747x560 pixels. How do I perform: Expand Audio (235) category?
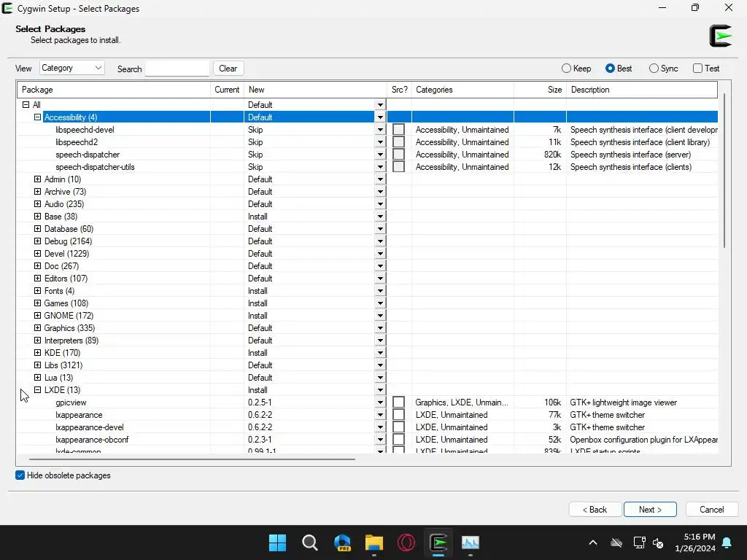coord(38,204)
